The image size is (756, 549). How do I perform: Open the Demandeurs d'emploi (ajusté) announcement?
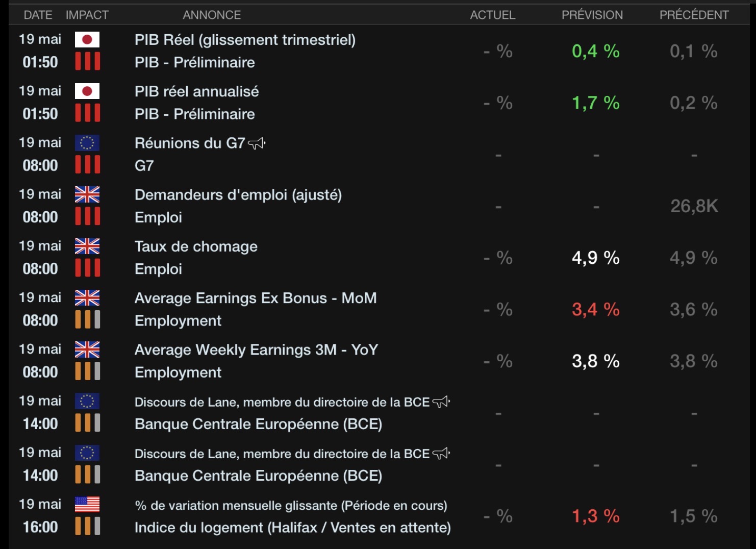pos(238,195)
